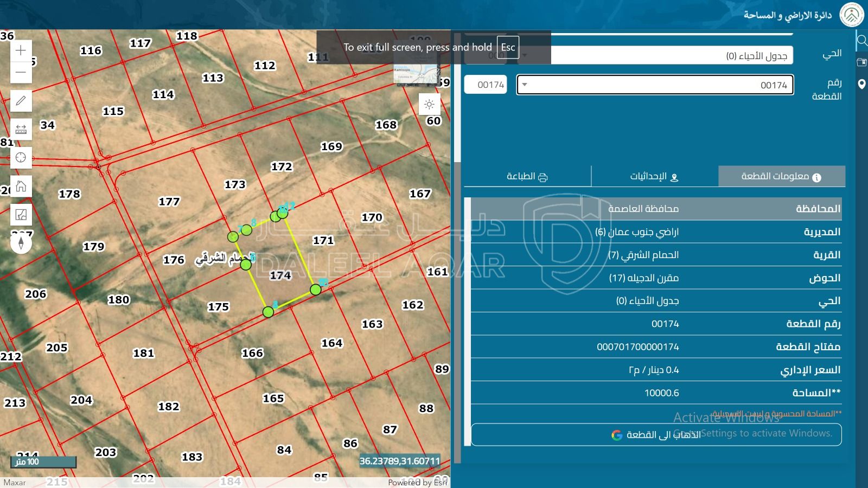
Task: Expand the parcel number 00174 dropdown
Action: point(525,85)
